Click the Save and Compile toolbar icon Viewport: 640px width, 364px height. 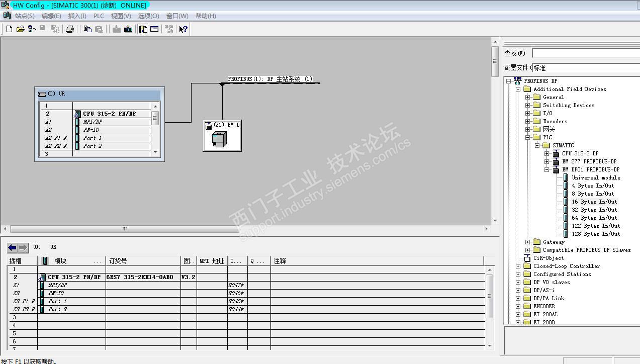coord(55,29)
